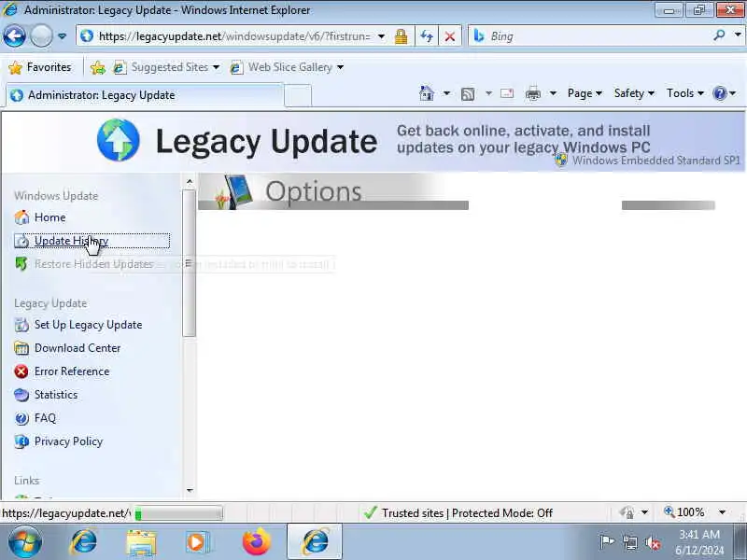Expand the address bar URL dropdown
Screen dimensions: 747x560
[381, 36]
